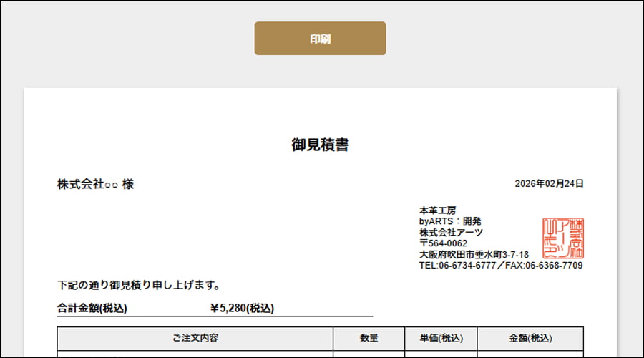Click the 本革工房 sender name
This screenshot has height=358, width=644.
(437, 211)
